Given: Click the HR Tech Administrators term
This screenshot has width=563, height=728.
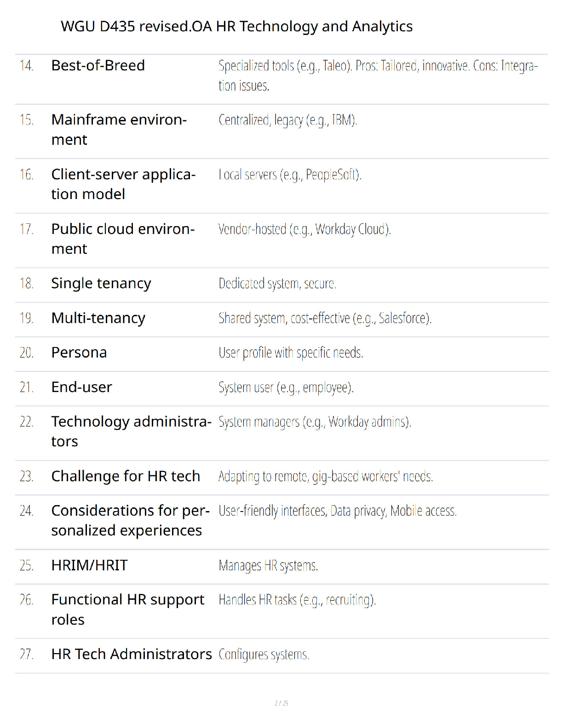Looking at the screenshot, I should click(132, 654).
